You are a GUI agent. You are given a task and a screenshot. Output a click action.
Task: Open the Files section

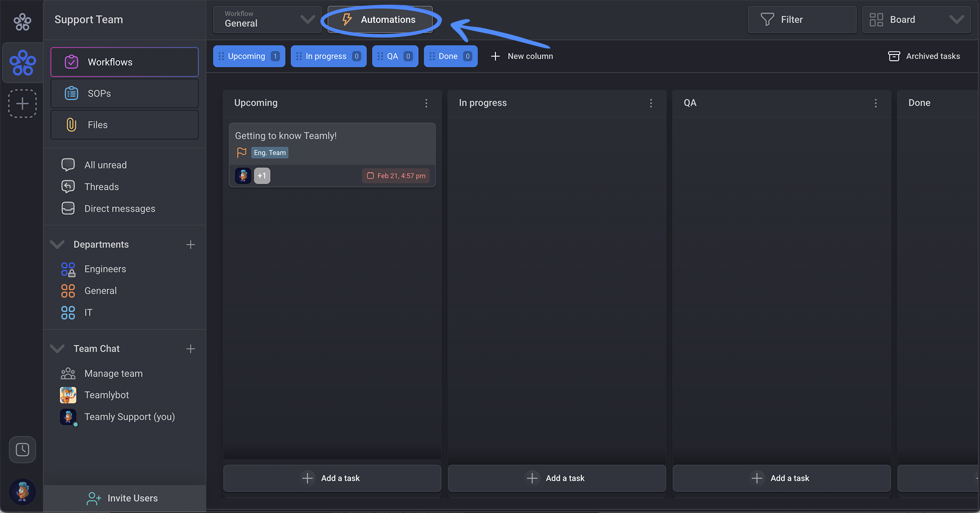[124, 125]
